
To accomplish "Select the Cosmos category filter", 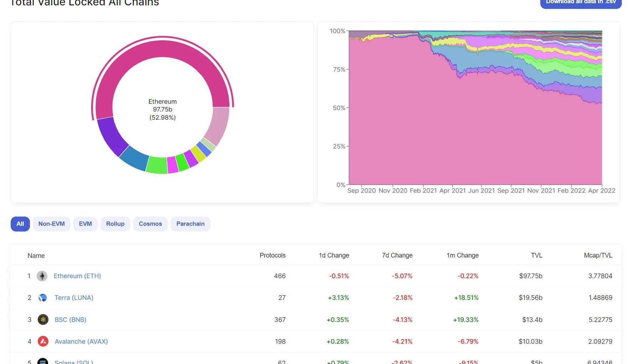I will click(x=150, y=224).
